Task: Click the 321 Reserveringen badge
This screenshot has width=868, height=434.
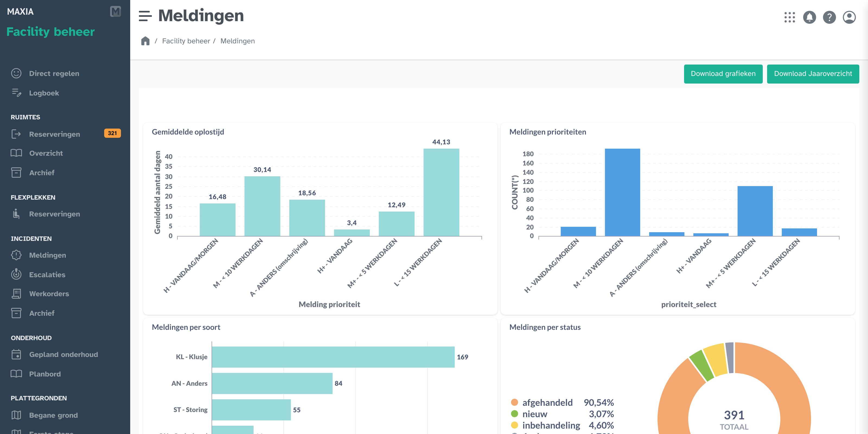Action: [x=113, y=133]
